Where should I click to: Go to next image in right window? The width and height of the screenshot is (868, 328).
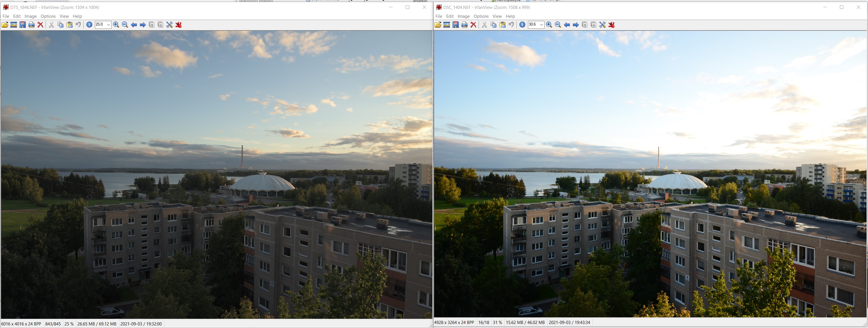coord(576,25)
